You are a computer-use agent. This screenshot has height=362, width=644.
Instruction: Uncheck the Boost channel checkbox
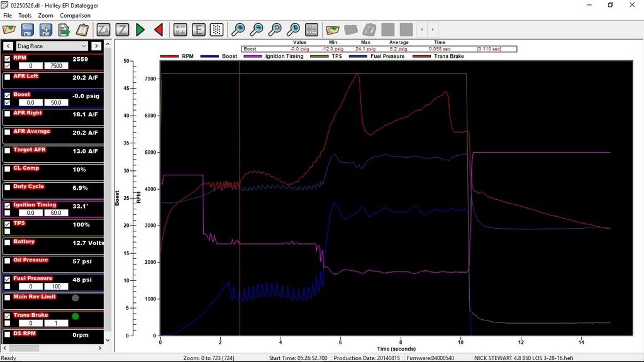pos(8,96)
